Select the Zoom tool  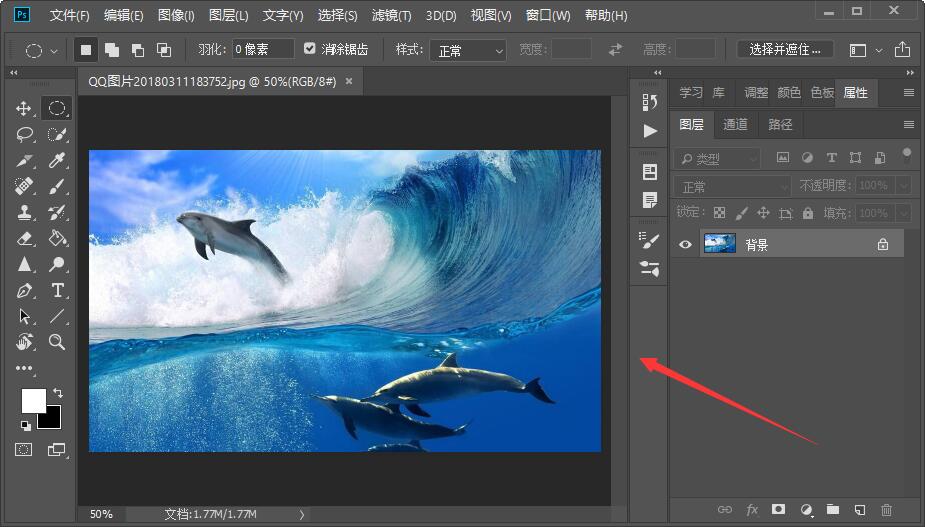pos(57,342)
